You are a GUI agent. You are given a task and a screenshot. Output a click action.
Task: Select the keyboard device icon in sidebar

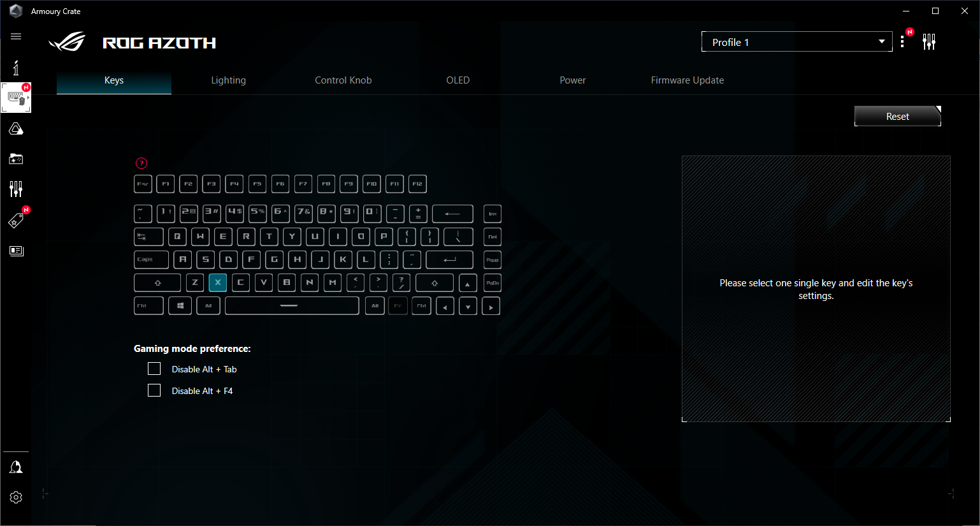16,98
